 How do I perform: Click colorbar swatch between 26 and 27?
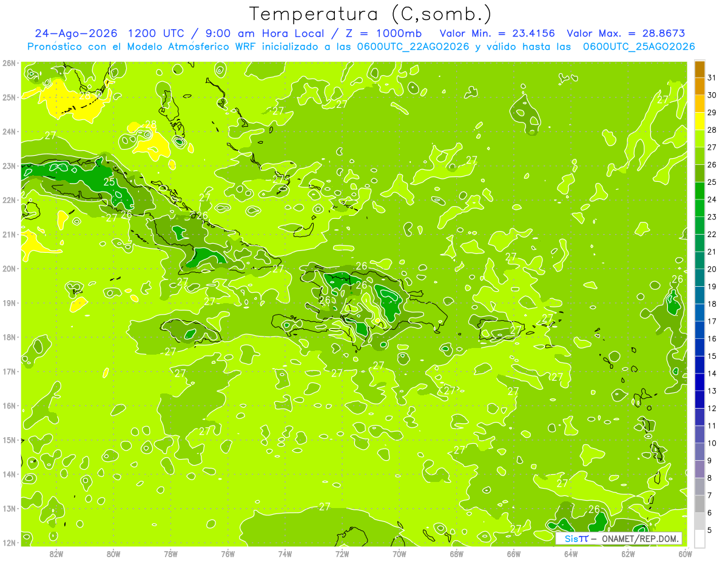(700, 156)
